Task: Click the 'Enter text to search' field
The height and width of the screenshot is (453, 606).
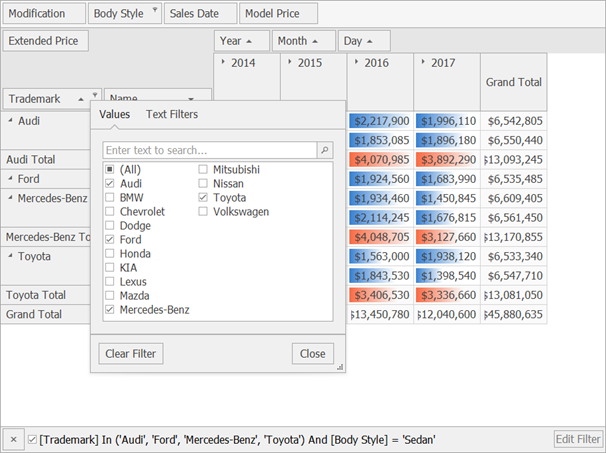Action: [x=209, y=150]
